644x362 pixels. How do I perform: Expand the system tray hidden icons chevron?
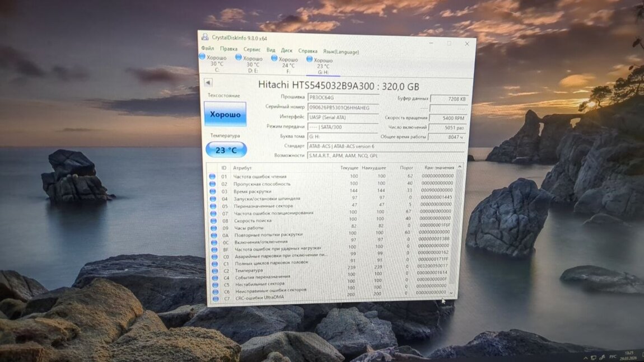pos(585,357)
